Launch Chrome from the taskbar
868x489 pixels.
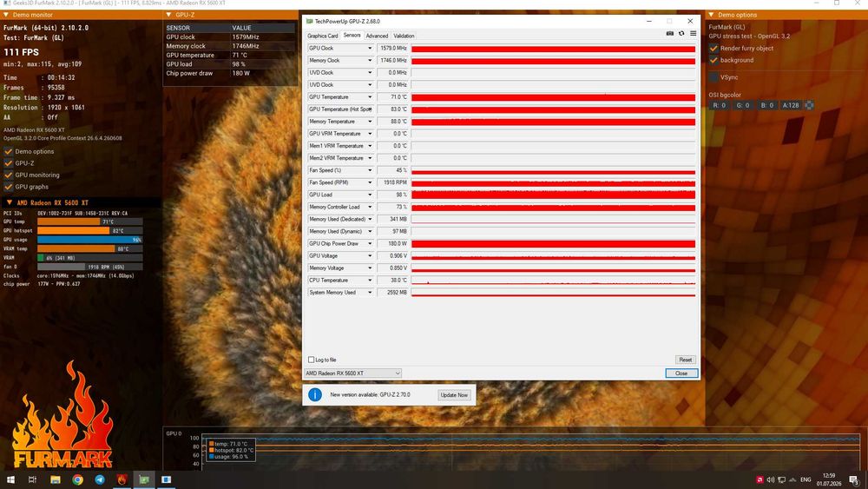(x=77, y=479)
